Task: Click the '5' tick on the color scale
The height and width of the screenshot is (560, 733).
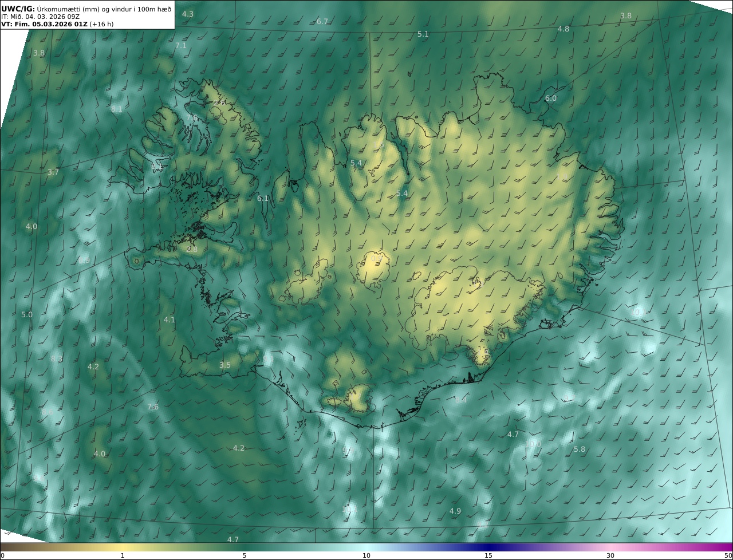Action: [245, 555]
